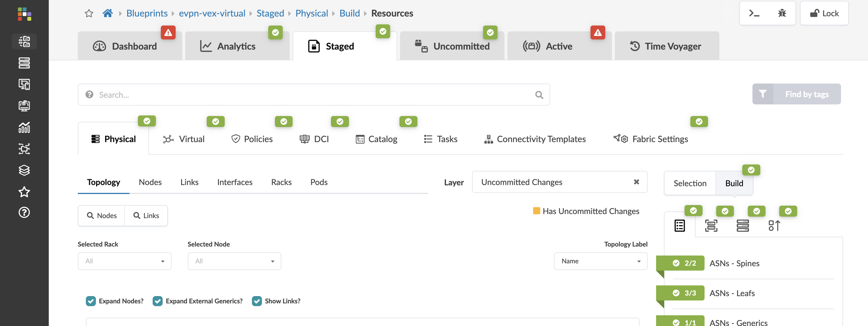Select the Analytics chart icon in sidebar

pos(24,127)
